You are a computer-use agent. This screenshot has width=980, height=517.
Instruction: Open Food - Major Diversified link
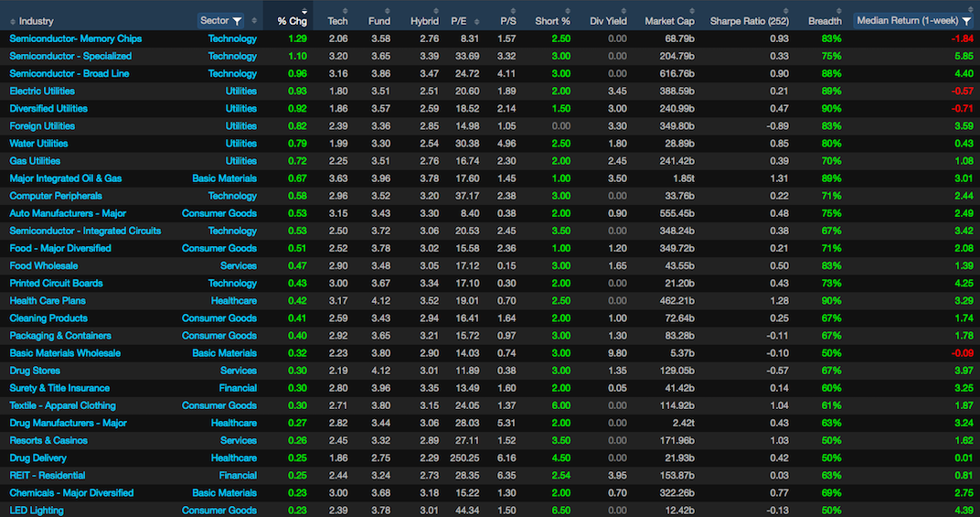[x=60, y=249]
